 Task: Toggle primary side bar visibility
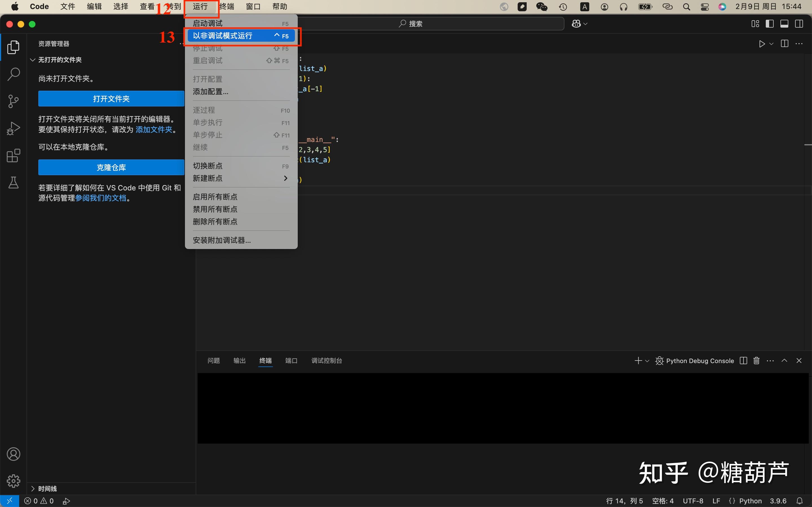pos(770,23)
